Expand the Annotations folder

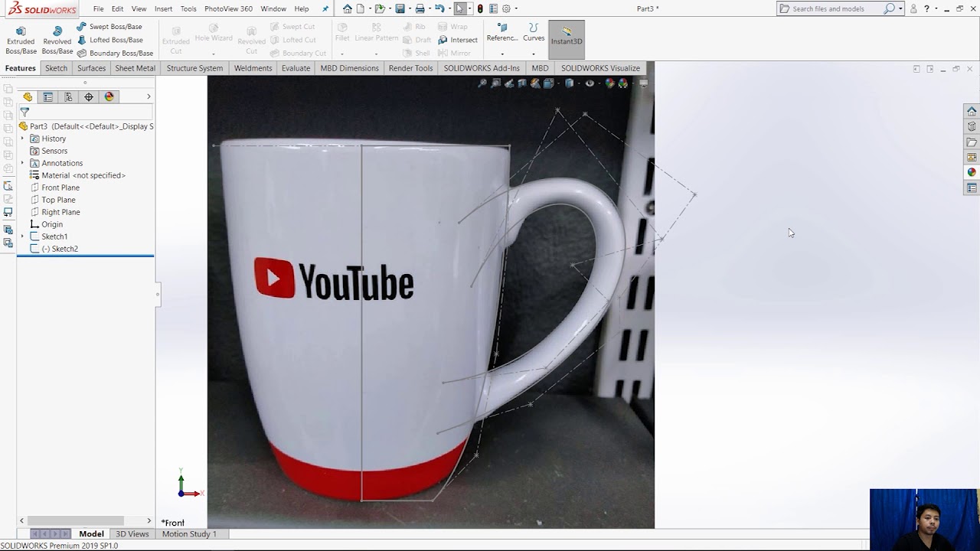(x=22, y=163)
